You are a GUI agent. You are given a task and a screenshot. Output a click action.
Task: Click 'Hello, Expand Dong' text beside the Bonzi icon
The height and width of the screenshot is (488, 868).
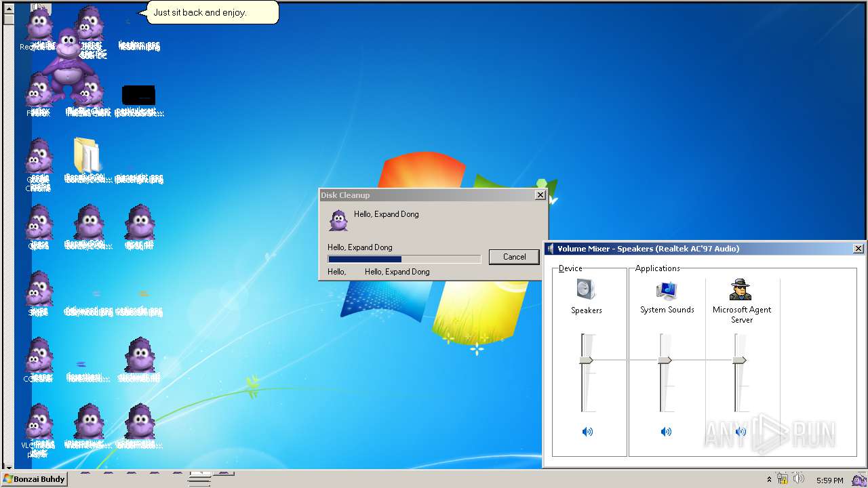[387, 214]
